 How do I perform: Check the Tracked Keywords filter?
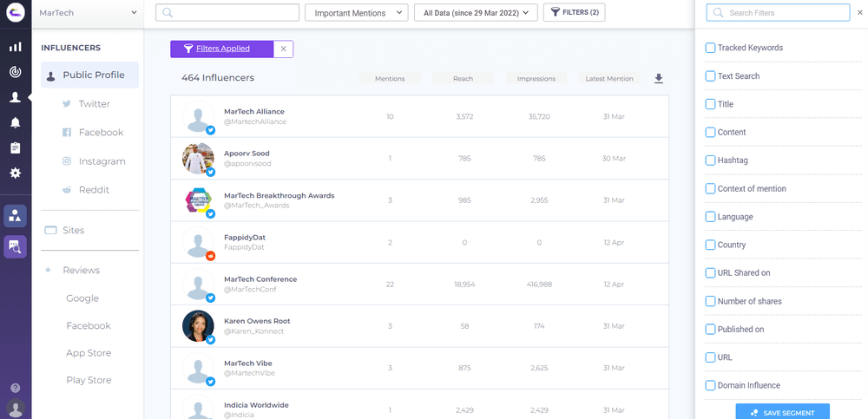[x=710, y=49]
